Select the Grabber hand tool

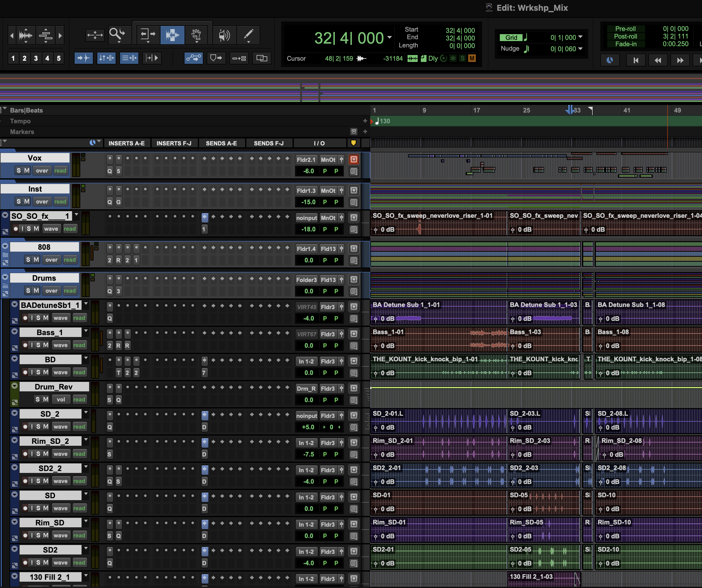point(196,34)
